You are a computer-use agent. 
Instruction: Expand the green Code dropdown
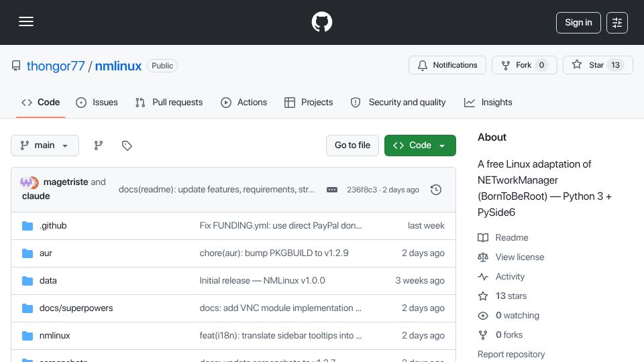[420, 145]
